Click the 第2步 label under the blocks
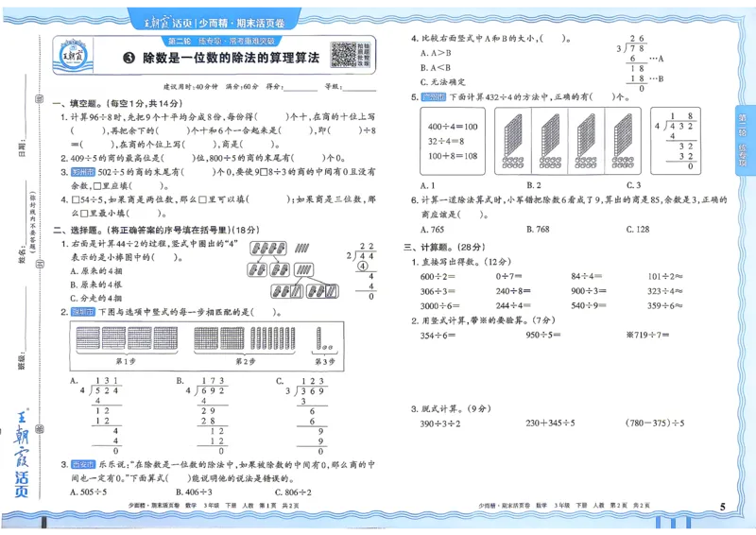 tap(245, 361)
